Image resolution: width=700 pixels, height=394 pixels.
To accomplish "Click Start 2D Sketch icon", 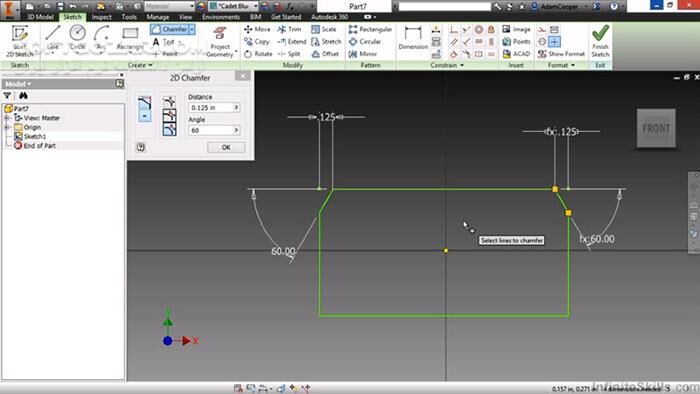I will click(20, 40).
